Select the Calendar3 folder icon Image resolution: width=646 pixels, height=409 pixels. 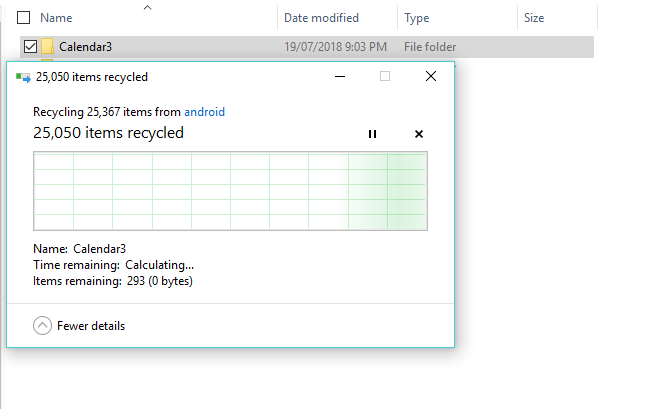coord(47,47)
